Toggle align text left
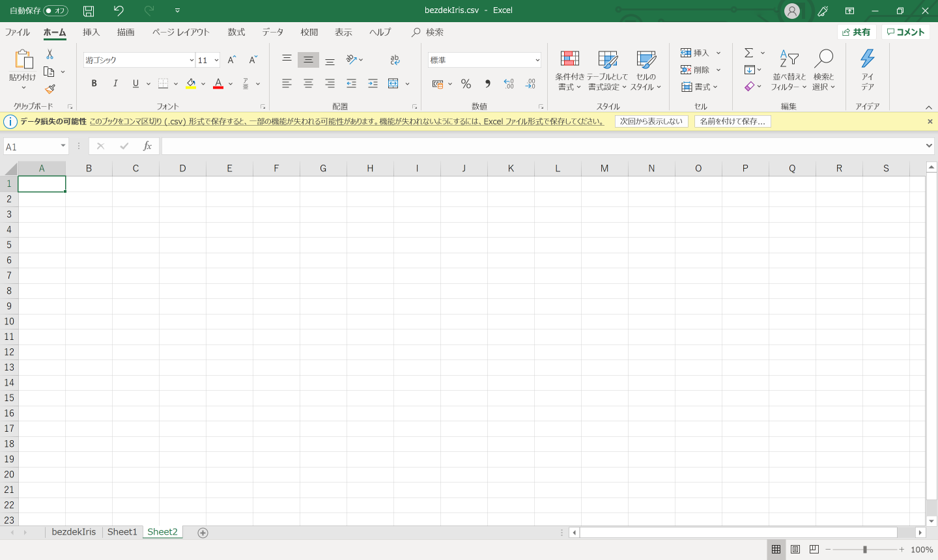The height and width of the screenshot is (560, 938). [x=287, y=83]
